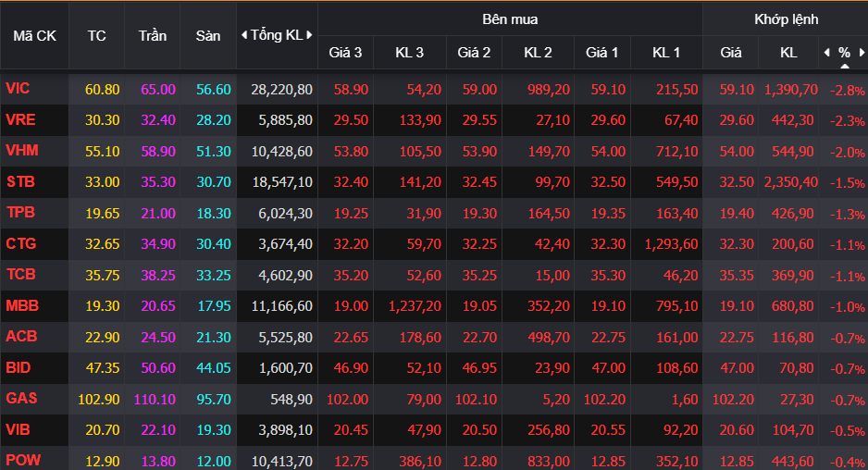The image size is (868, 470).
Task: Select the Trần column header
Action: (153, 35)
